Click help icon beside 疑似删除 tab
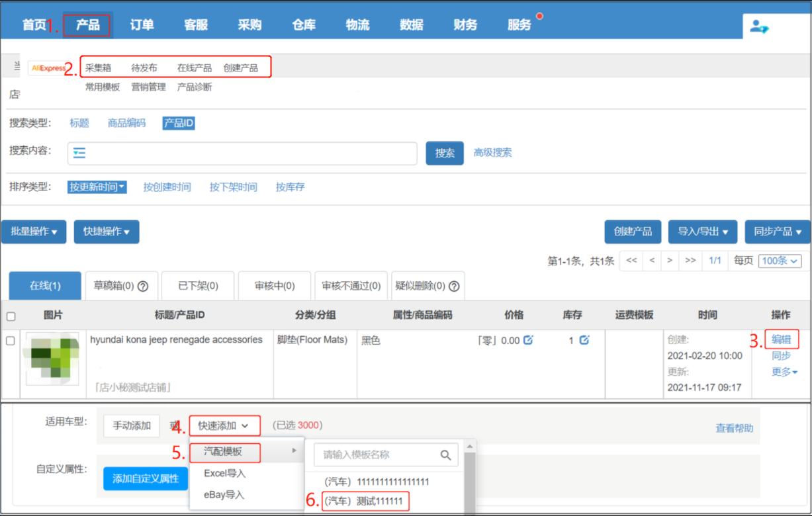The width and height of the screenshot is (812, 516). click(x=453, y=286)
